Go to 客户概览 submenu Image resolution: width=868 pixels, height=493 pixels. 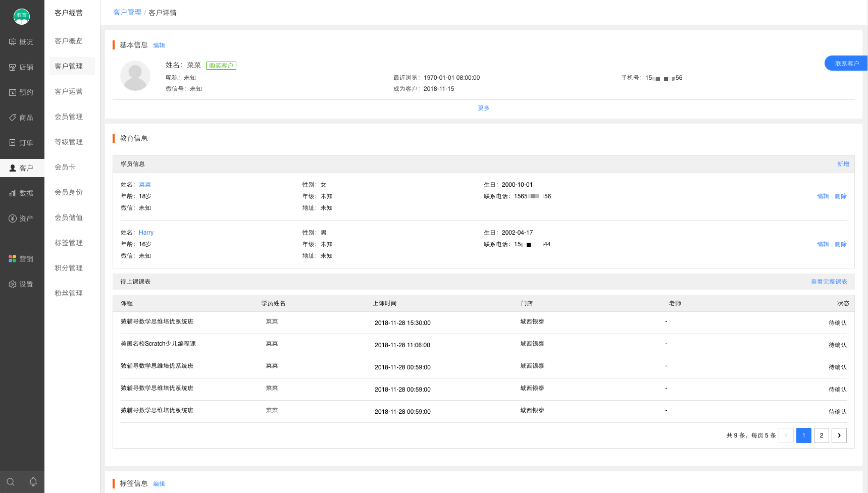coord(69,41)
